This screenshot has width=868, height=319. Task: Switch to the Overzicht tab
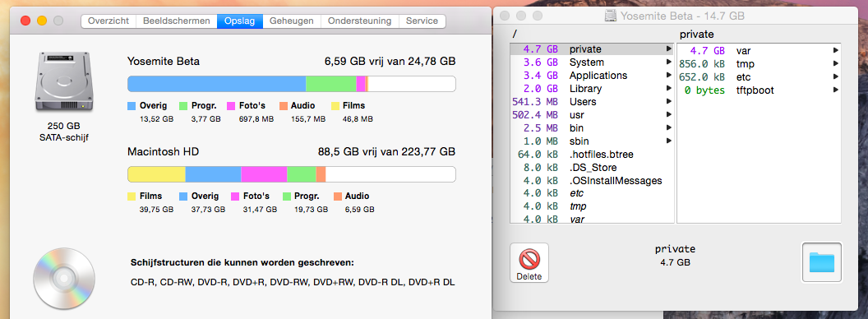pyautogui.click(x=108, y=21)
